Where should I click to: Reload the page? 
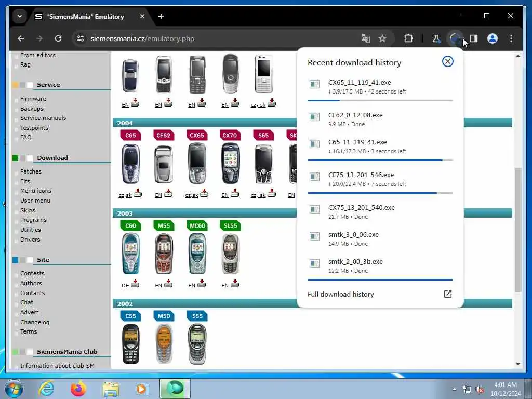(x=58, y=38)
